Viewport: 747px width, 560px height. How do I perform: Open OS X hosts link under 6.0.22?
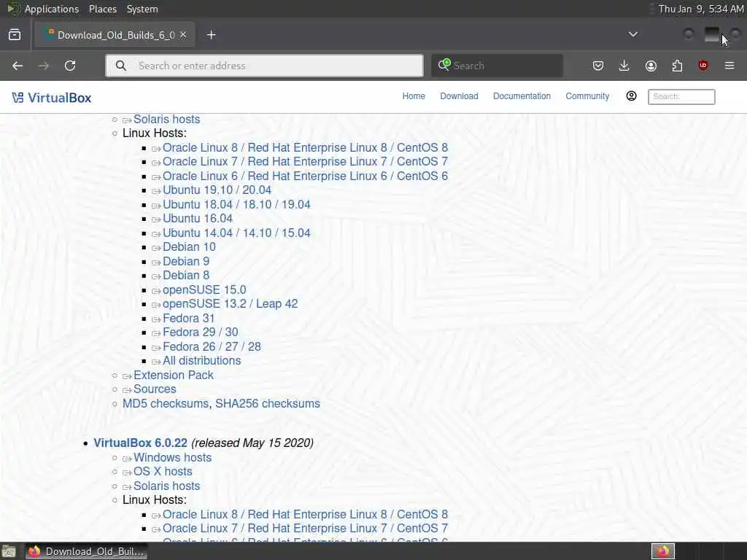click(163, 472)
